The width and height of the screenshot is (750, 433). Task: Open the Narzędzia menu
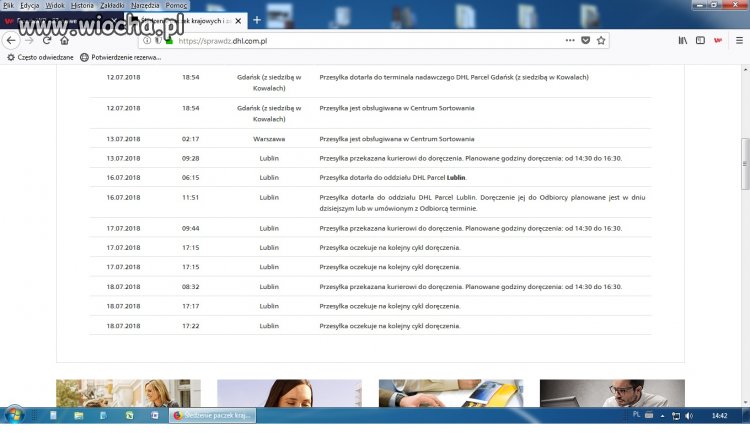point(145,5)
